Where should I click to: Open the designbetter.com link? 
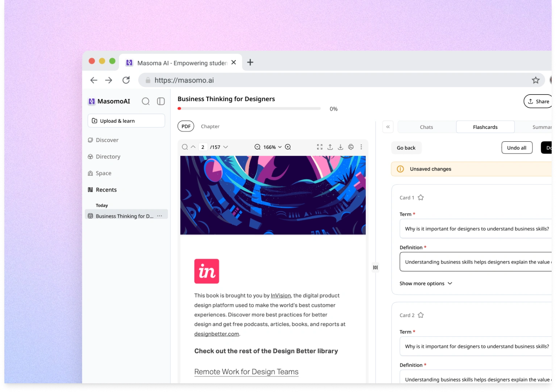[x=217, y=334]
